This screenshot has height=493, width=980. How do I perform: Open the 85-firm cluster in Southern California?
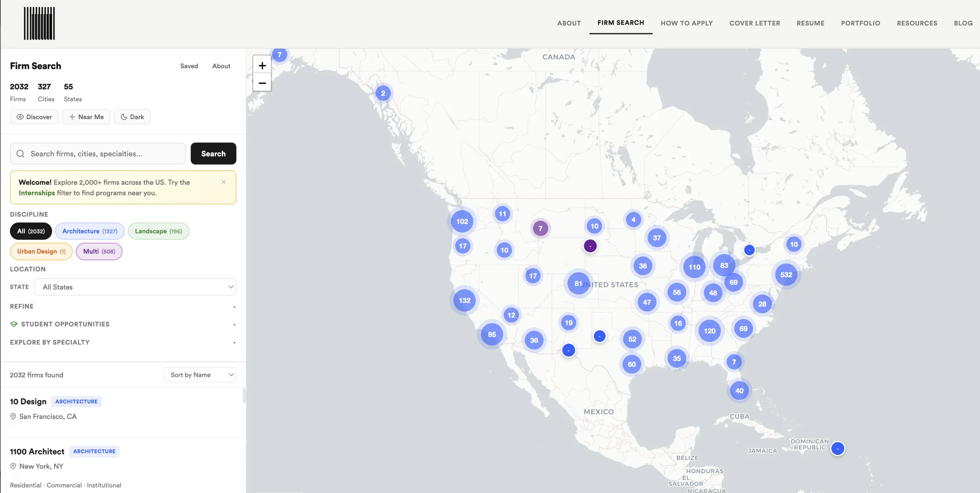click(x=492, y=335)
